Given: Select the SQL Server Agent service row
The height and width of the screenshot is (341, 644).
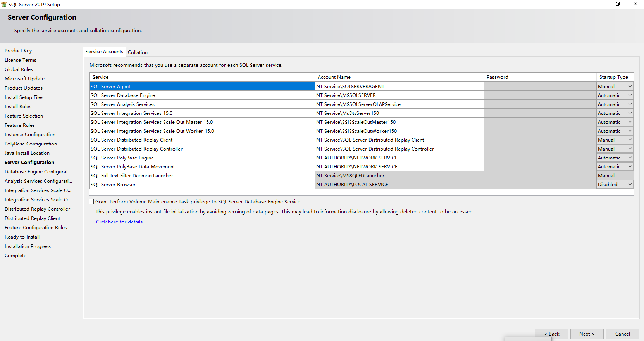Looking at the screenshot, I should [202, 86].
